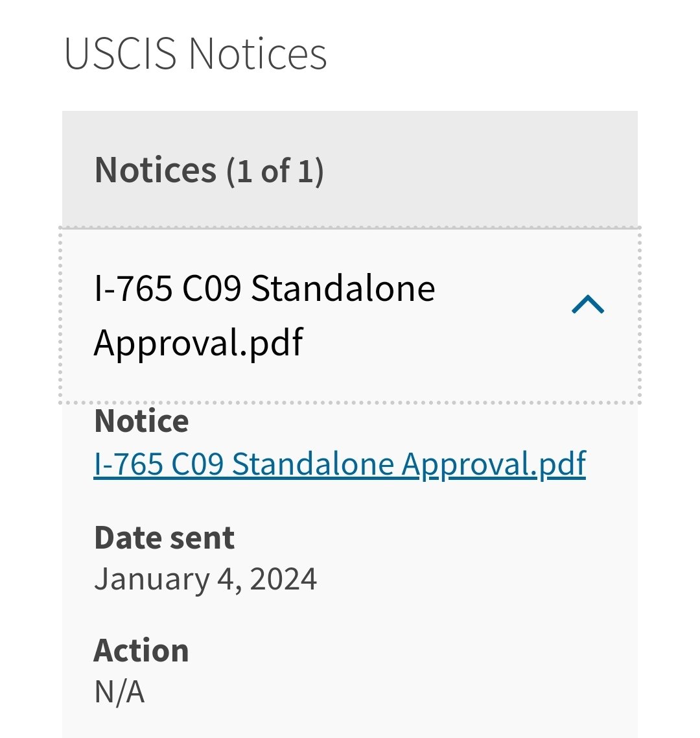
Task: Click the word USCIS in page heading
Action: (x=121, y=54)
